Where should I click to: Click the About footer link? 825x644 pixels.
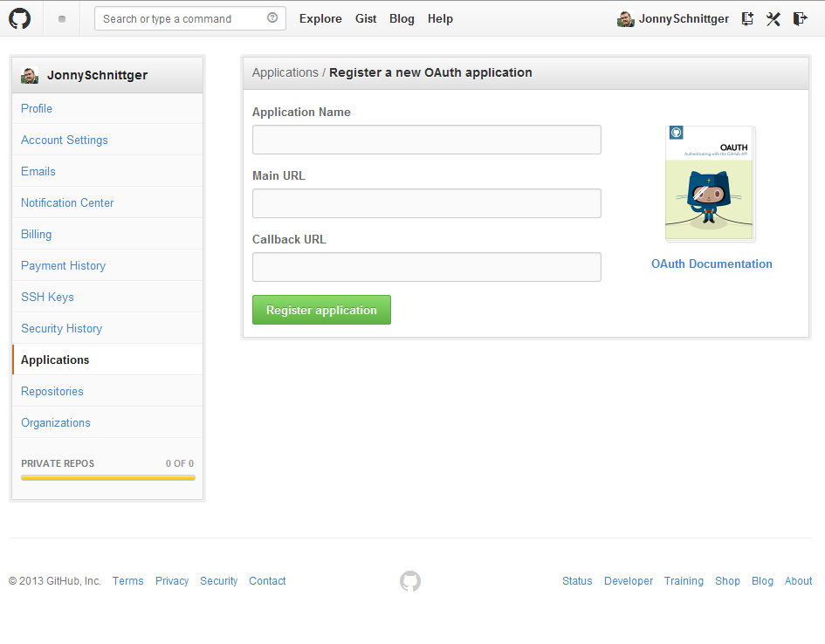click(x=798, y=581)
